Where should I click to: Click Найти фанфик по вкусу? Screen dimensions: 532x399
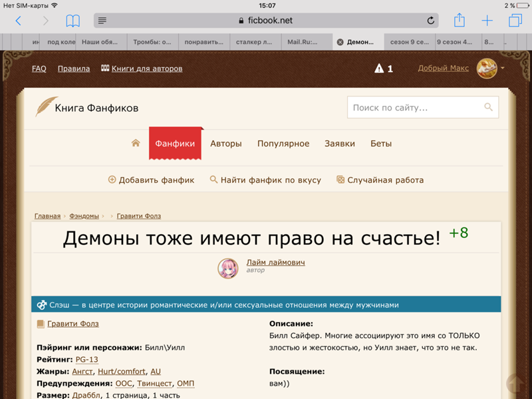coord(265,180)
